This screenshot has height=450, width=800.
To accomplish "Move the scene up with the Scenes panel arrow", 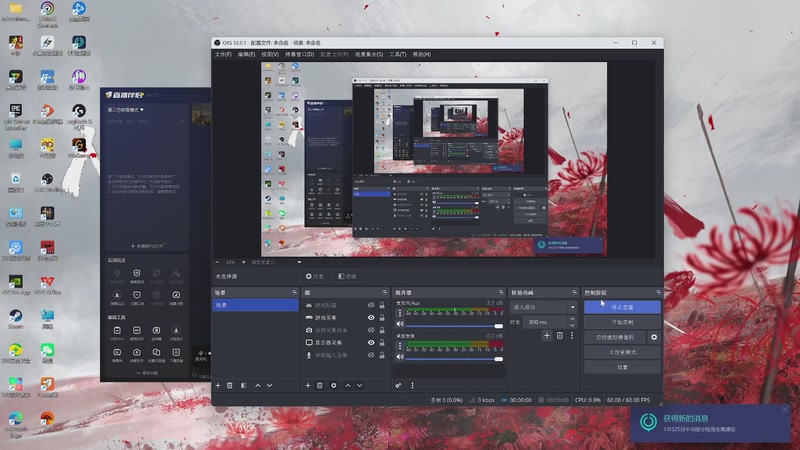I will pyautogui.click(x=258, y=386).
